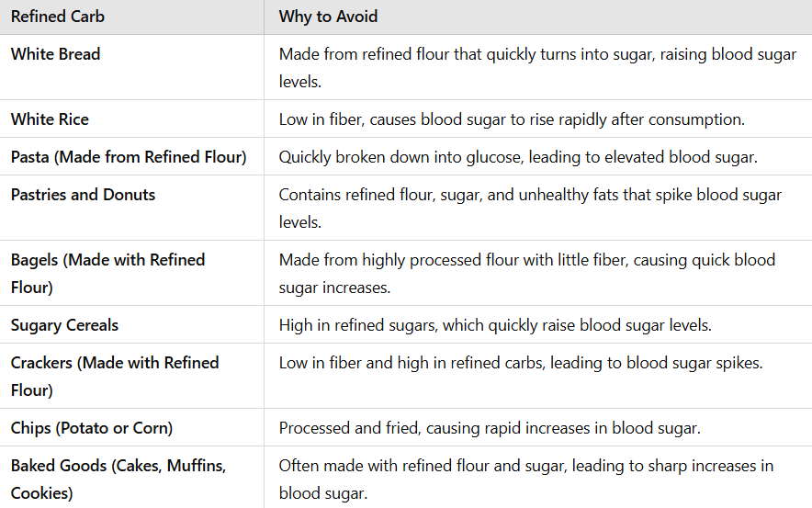Click Crackers (Made with Refined Flour) cell
Viewport: 812px width, 508px height.
tap(131, 376)
